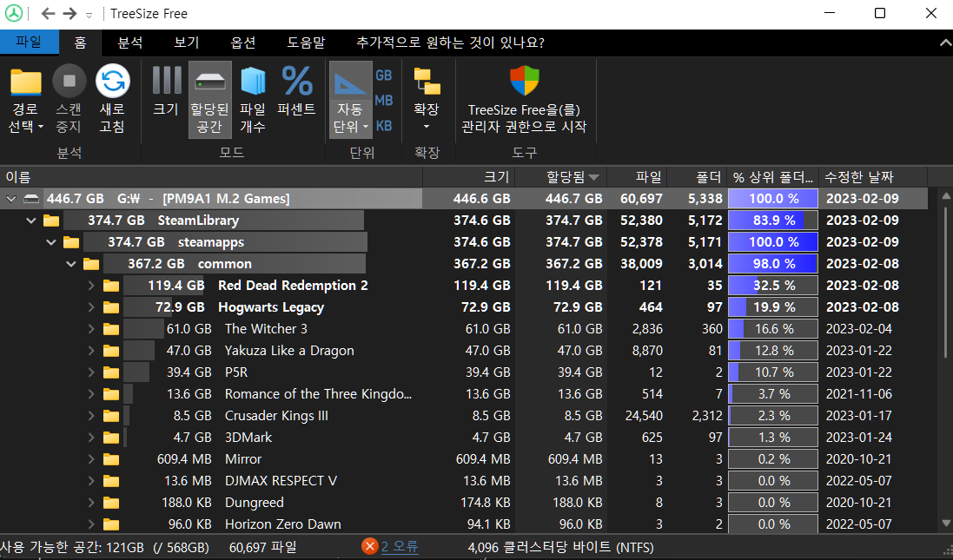Click the 32.5 % bar for Red Dead Redemption 2
953x560 pixels.
pyautogui.click(x=773, y=286)
